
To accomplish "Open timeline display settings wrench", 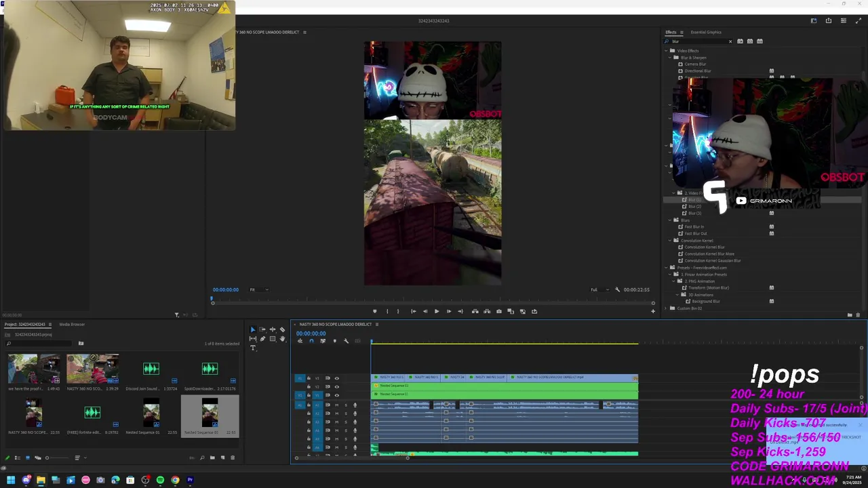I will coord(346,341).
